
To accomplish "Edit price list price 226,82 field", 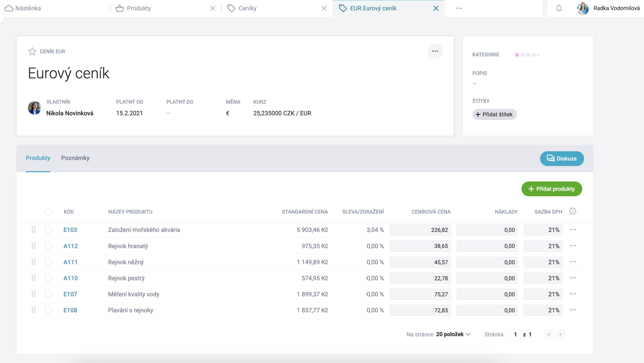I will click(420, 230).
